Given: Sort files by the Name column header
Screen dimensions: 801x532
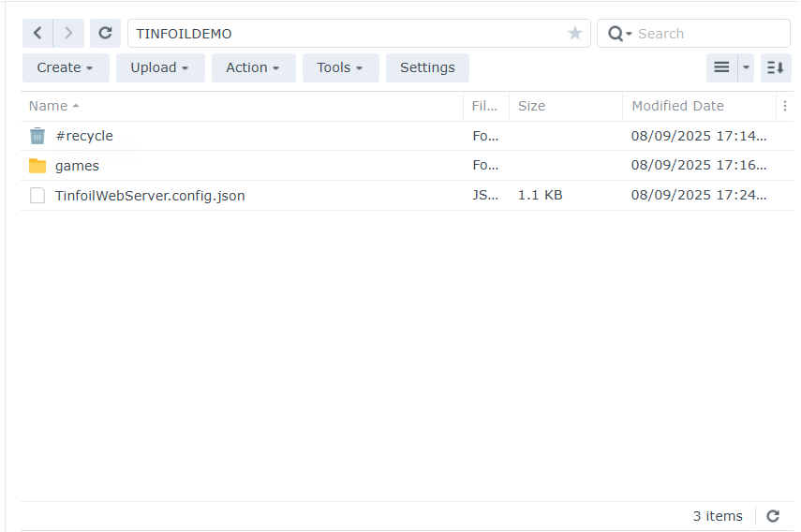Looking at the screenshot, I should click(49, 106).
